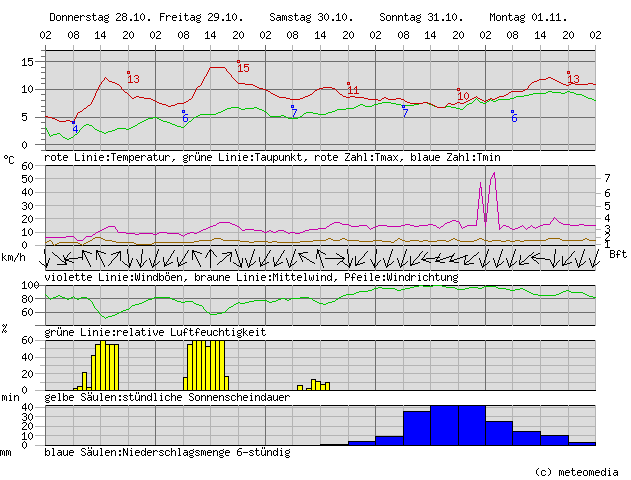Select the Montag 01.11. date header

click(x=527, y=18)
